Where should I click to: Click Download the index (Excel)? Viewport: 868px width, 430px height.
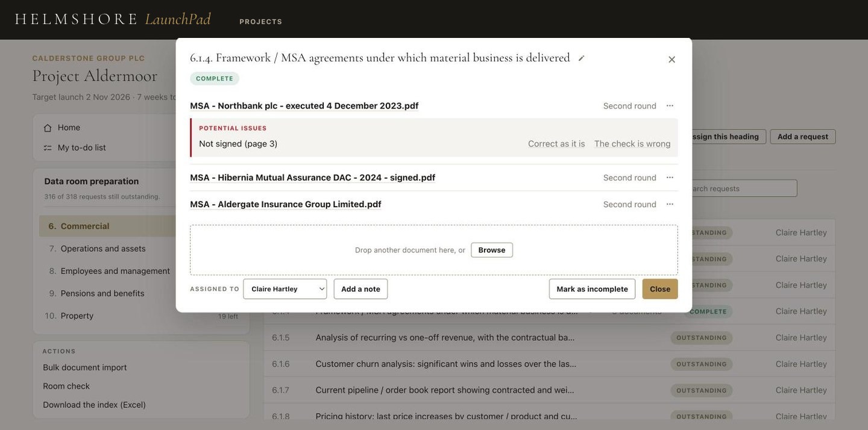coord(94,405)
